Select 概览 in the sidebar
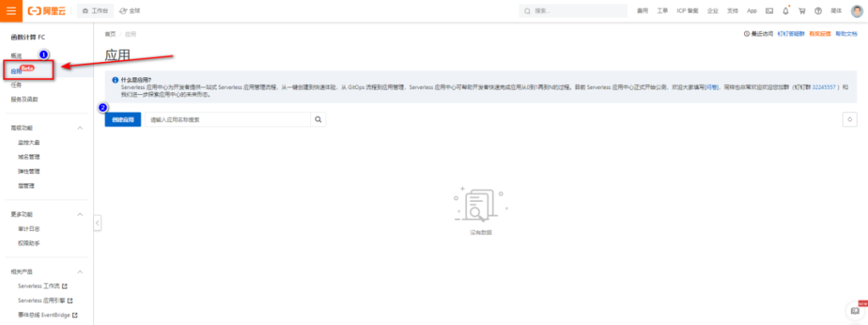Image resolution: width=868 pixels, height=325 pixels. (16, 56)
